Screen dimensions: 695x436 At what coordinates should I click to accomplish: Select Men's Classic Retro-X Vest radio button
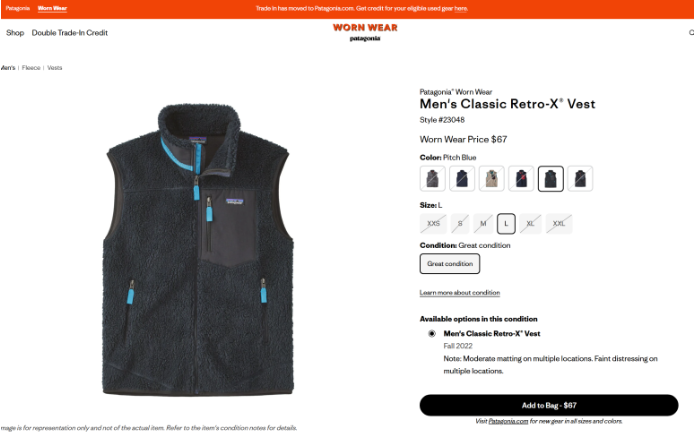432,334
